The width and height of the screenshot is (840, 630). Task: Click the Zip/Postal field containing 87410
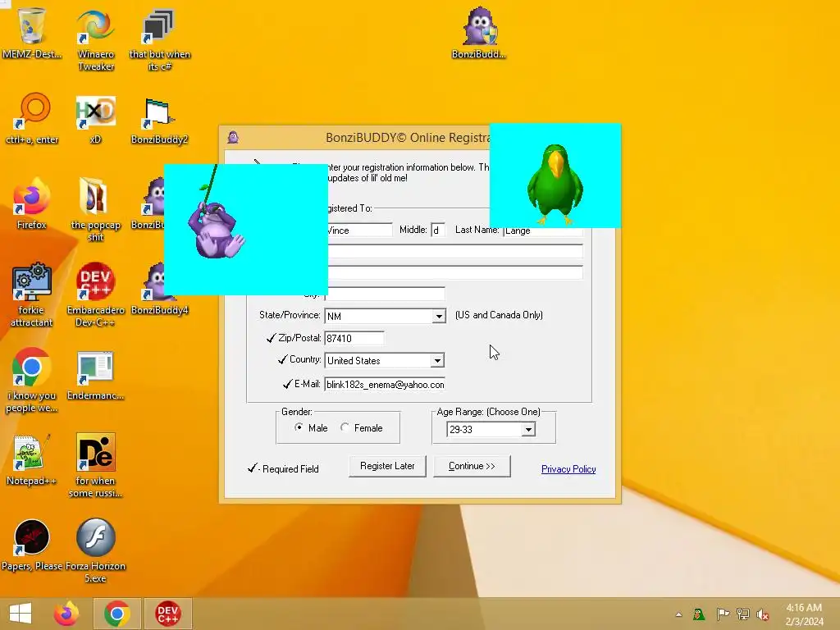[x=354, y=338]
